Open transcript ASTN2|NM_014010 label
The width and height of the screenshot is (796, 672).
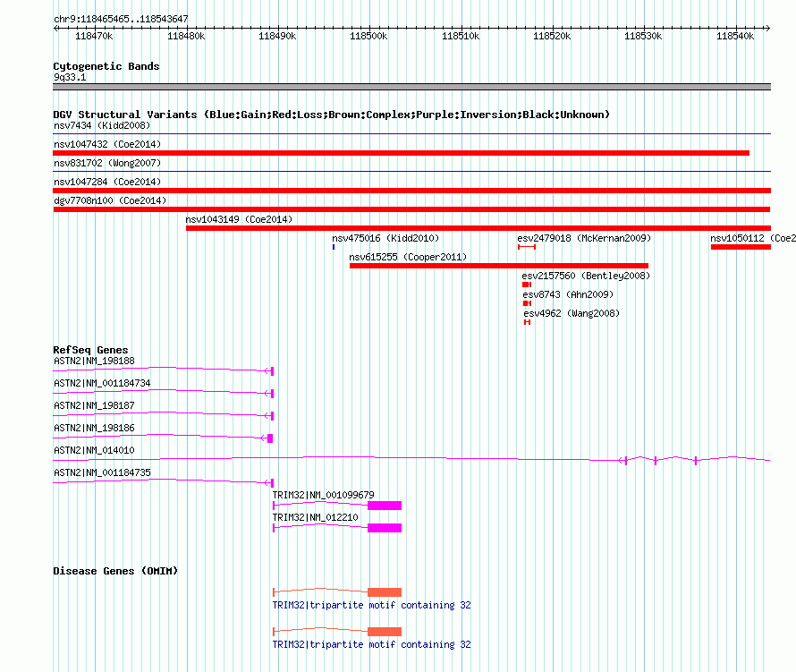(x=94, y=451)
